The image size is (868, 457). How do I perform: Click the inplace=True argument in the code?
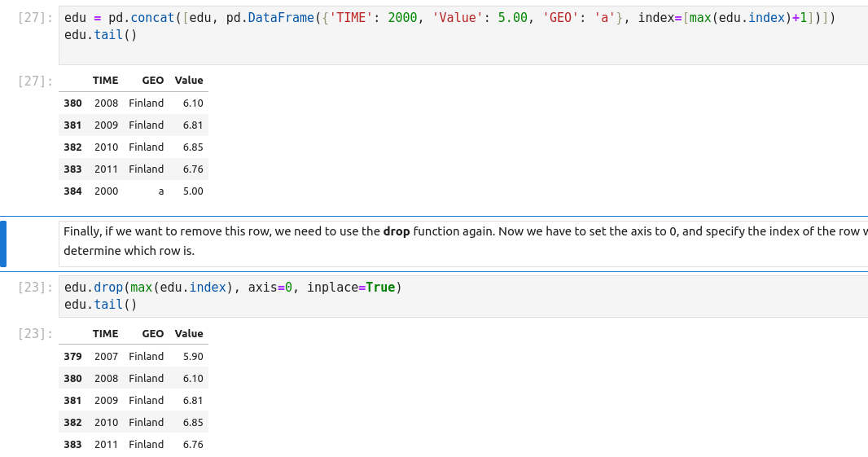point(350,288)
